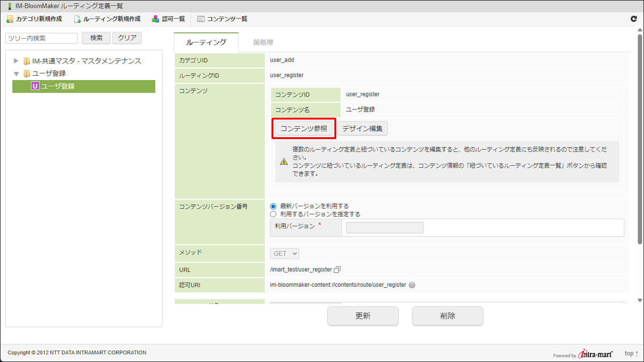
Task: Click the ツリー内検索 search field
Action: click(x=41, y=38)
